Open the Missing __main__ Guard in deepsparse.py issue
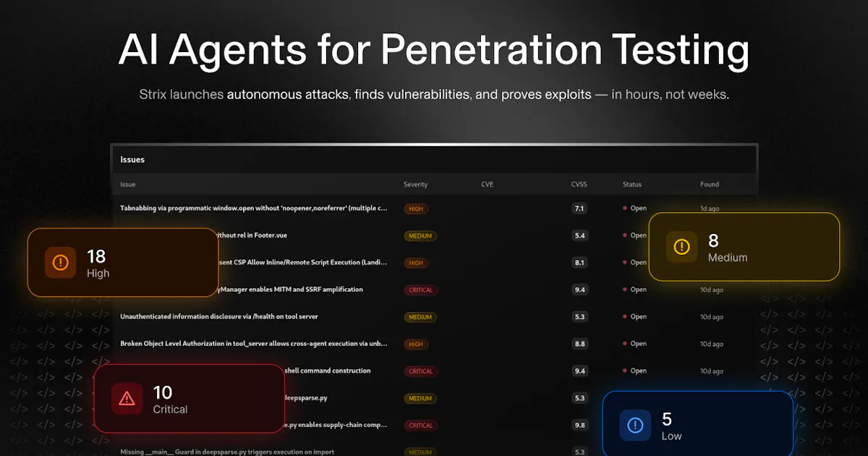Image resolution: width=868 pixels, height=456 pixels. pos(227,452)
